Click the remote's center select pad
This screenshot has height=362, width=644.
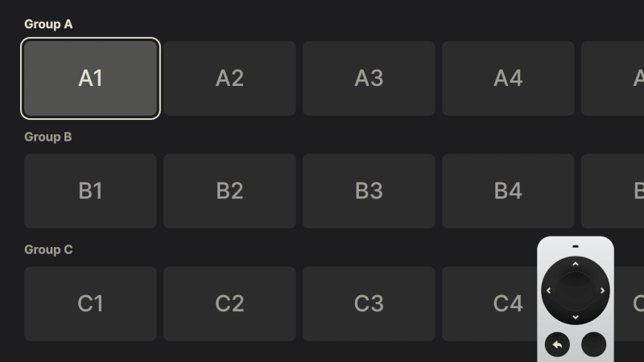pos(575,290)
